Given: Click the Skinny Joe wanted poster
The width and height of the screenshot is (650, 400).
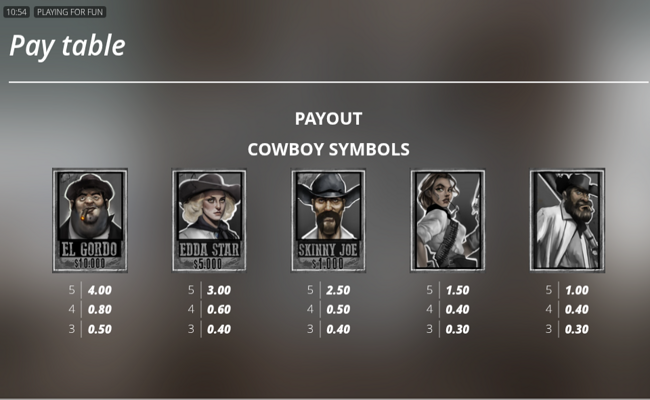Looking at the screenshot, I should tap(328, 220).
